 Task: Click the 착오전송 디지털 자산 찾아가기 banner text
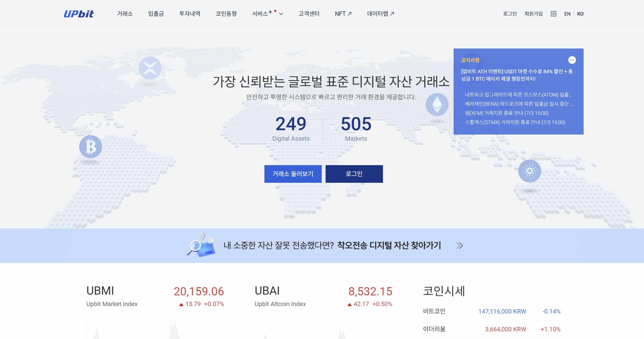(389, 245)
